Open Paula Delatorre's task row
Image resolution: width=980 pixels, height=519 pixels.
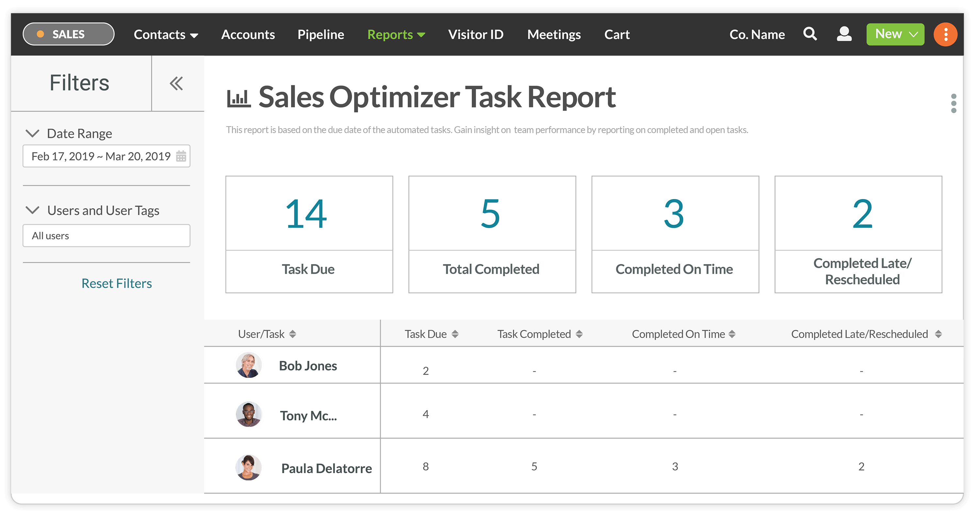pyautogui.click(x=326, y=468)
